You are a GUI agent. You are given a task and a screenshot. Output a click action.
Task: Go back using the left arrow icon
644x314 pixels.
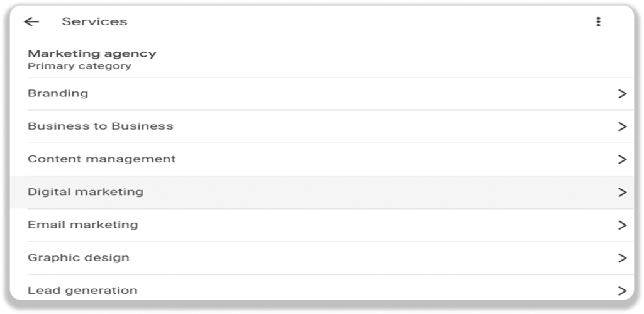(31, 22)
